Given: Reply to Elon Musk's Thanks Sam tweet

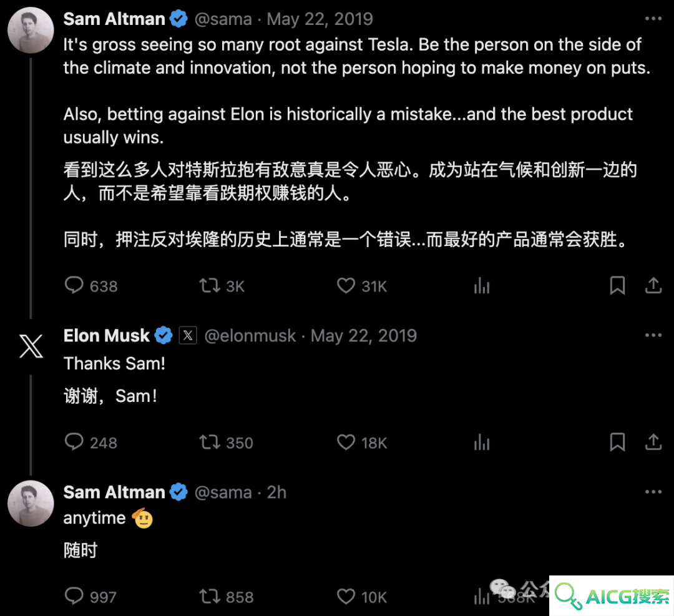Looking at the screenshot, I should click(x=74, y=441).
